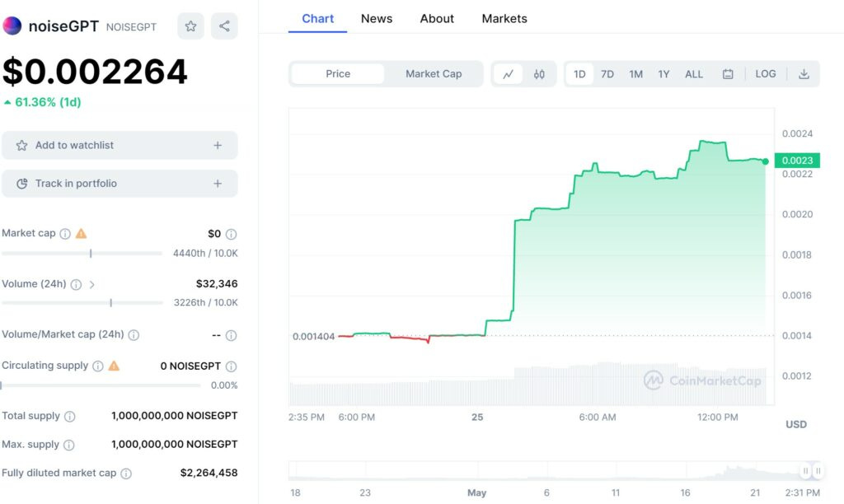
Task: Click left handle of timeline range selector
Action: [x=805, y=471]
